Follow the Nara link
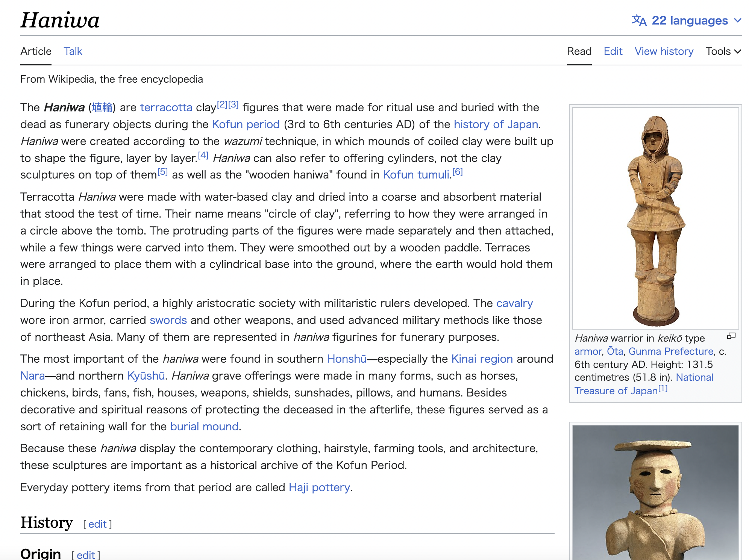This screenshot has width=749, height=560. coord(33,376)
